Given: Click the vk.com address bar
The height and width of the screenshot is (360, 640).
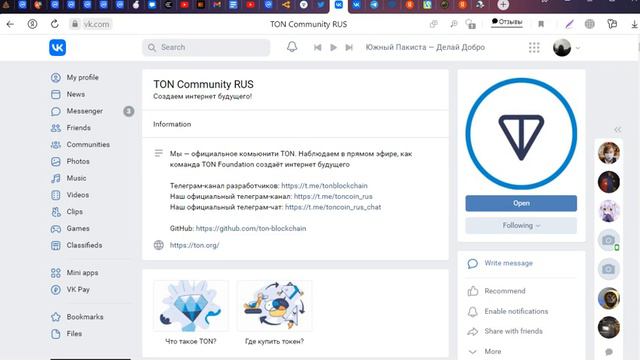Looking at the screenshot, I should tap(91, 24).
